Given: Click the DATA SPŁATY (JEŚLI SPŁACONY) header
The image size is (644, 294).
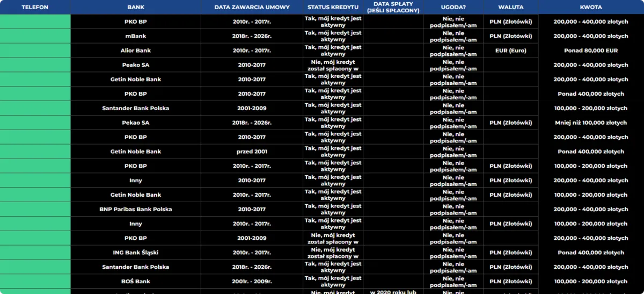Looking at the screenshot, I should click(393, 7).
